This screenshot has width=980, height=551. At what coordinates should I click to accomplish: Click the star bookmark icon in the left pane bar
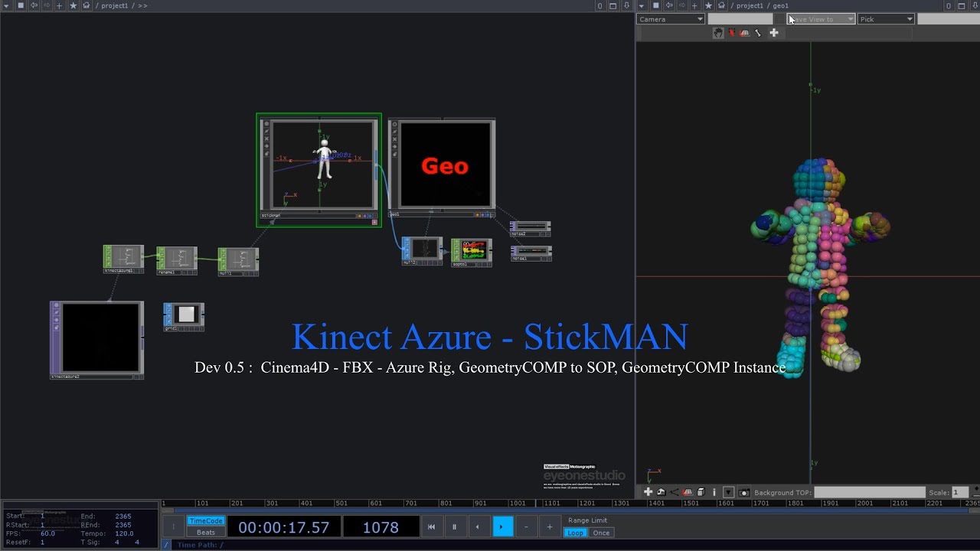coord(73,5)
